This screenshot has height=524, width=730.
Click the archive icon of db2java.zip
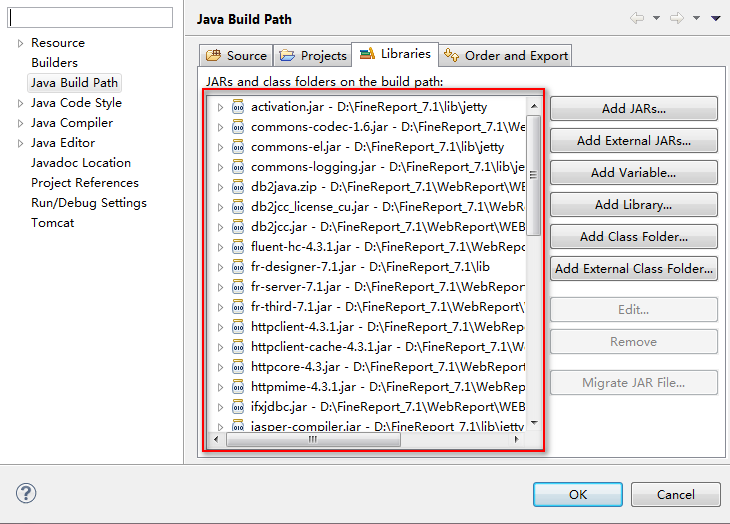[x=238, y=187]
